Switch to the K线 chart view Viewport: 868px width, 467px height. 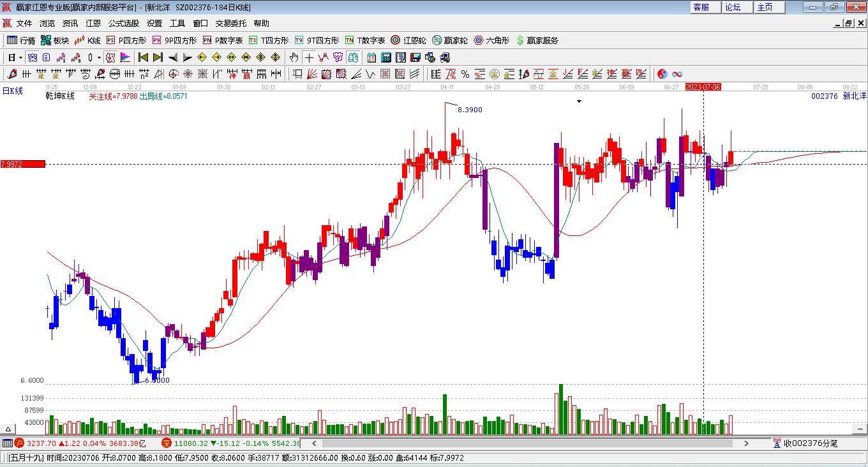click(x=87, y=40)
